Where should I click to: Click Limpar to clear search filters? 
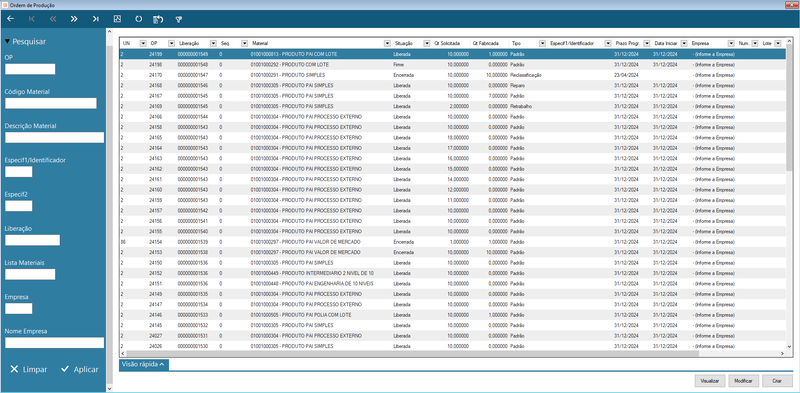click(x=29, y=369)
